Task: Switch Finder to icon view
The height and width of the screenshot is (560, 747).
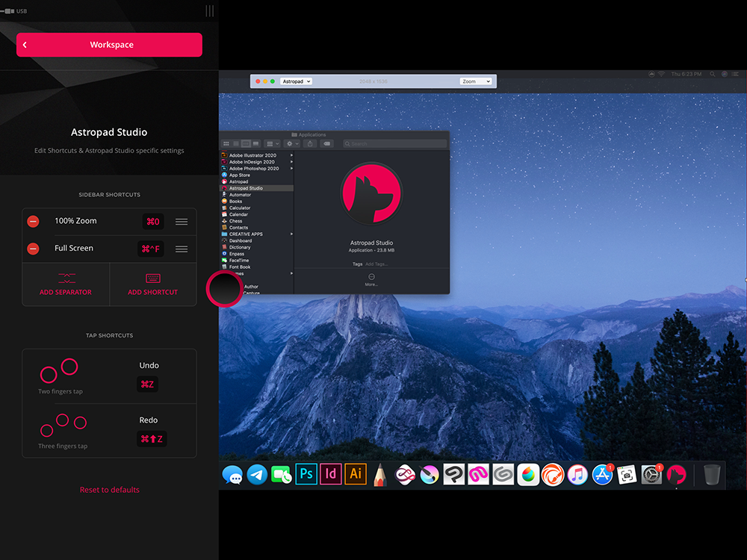Action: [x=226, y=143]
